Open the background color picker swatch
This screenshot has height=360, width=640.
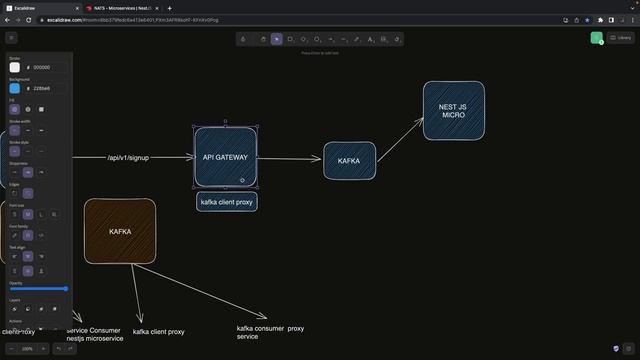(15, 88)
